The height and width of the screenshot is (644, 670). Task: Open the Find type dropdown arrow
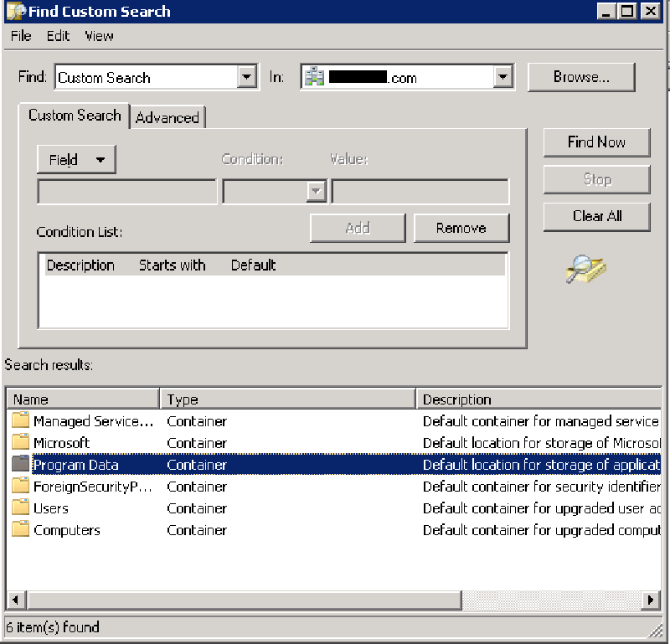tap(246, 77)
